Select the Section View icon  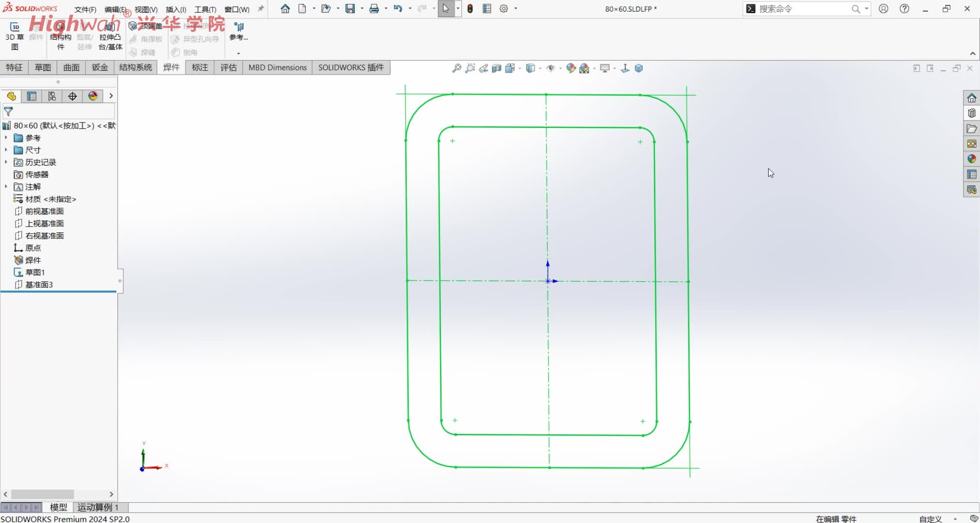[x=496, y=68]
